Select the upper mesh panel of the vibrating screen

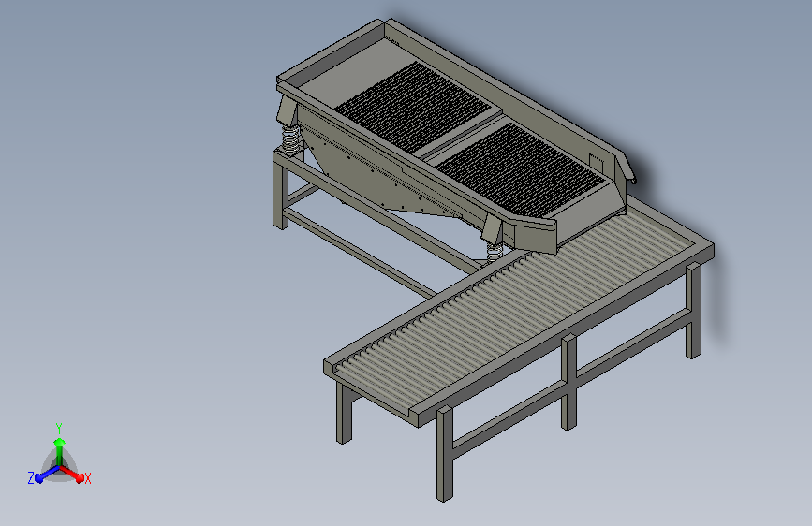[x=413, y=107]
